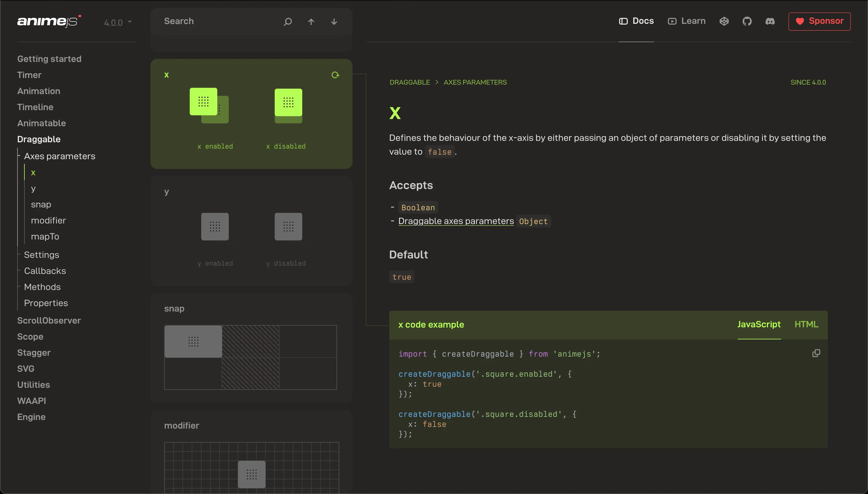Collapse the Draggable sidebar section
This screenshot has width=868, height=494.
coord(39,139)
